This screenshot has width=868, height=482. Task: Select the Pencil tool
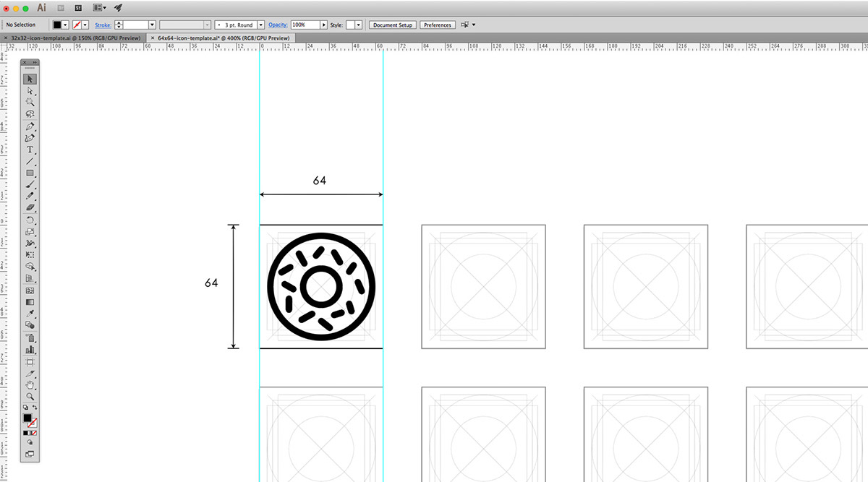click(x=30, y=196)
